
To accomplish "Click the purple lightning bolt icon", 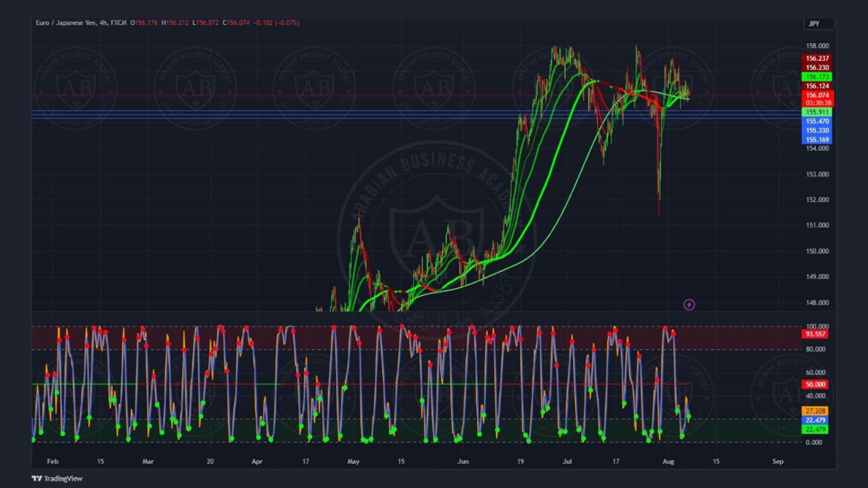I will point(689,305).
